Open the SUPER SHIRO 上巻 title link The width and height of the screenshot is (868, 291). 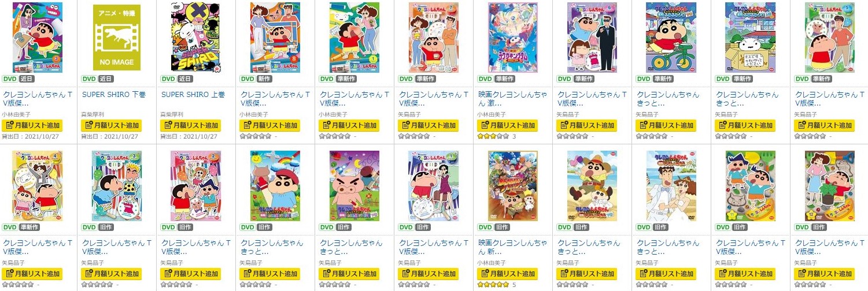(x=193, y=94)
